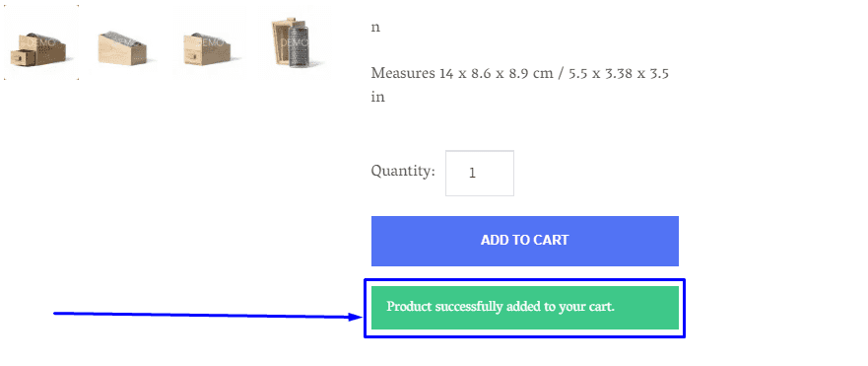The image size is (868, 366).
Task: Click the lone letter 'n' above measurements
Action: [375, 28]
